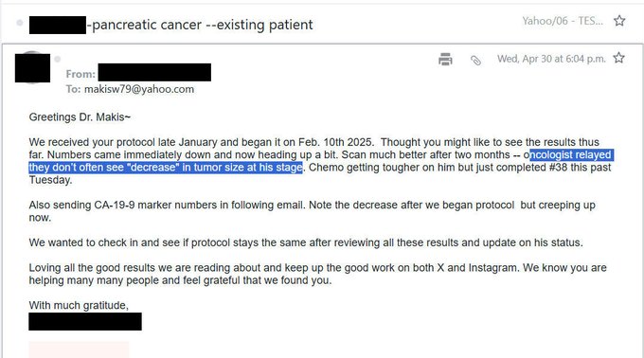Star the message dated Wed, Apr 30
The height and width of the screenshot is (358, 644).
pos(619,58)
